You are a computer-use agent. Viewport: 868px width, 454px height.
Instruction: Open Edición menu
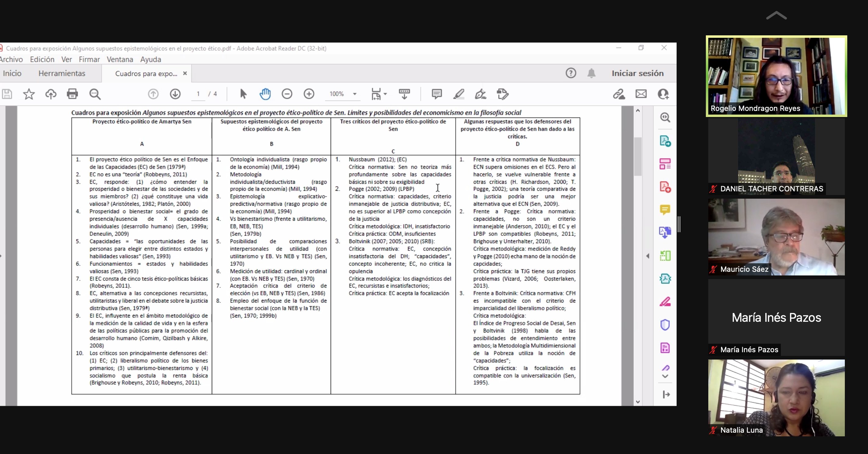coord(42,59)
